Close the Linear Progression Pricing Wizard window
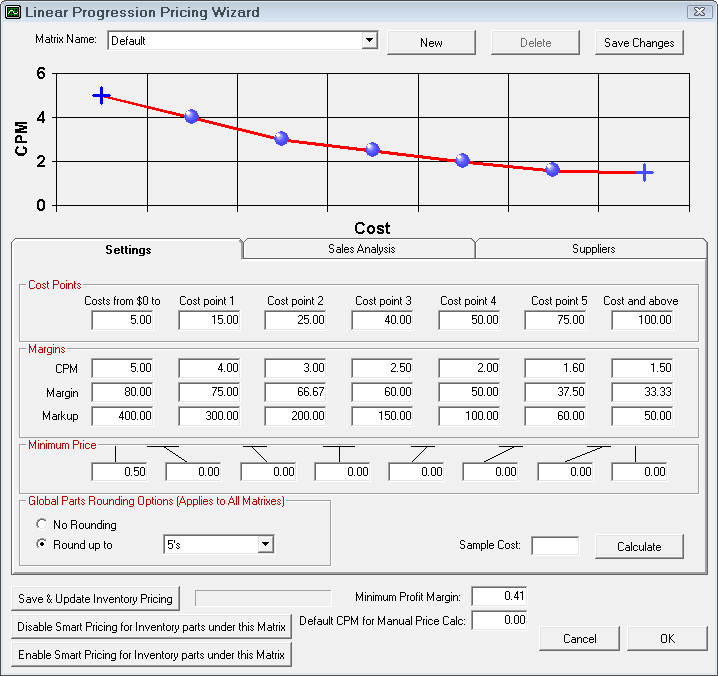 pyautogui.click(x=696, y=12)
